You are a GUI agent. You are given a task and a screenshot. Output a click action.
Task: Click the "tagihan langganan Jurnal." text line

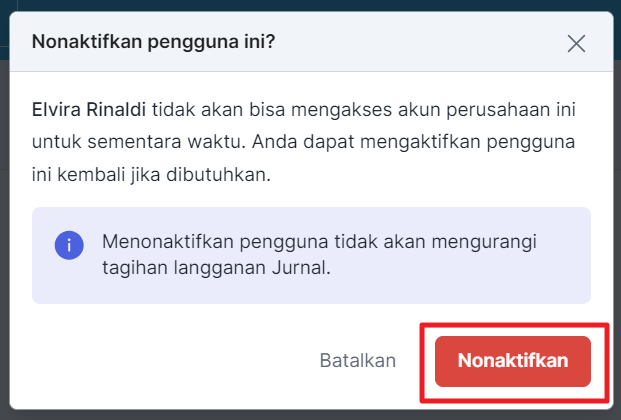point(216,267)
